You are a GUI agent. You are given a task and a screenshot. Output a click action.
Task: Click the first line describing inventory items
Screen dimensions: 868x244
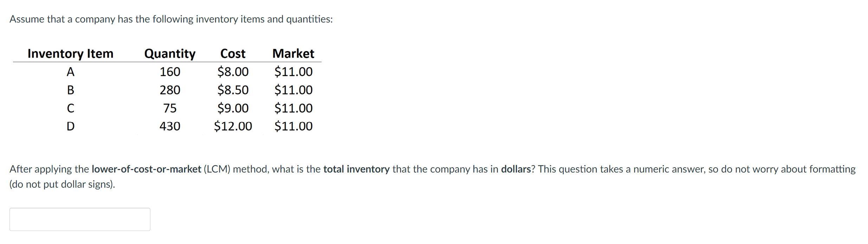[171, 19]
